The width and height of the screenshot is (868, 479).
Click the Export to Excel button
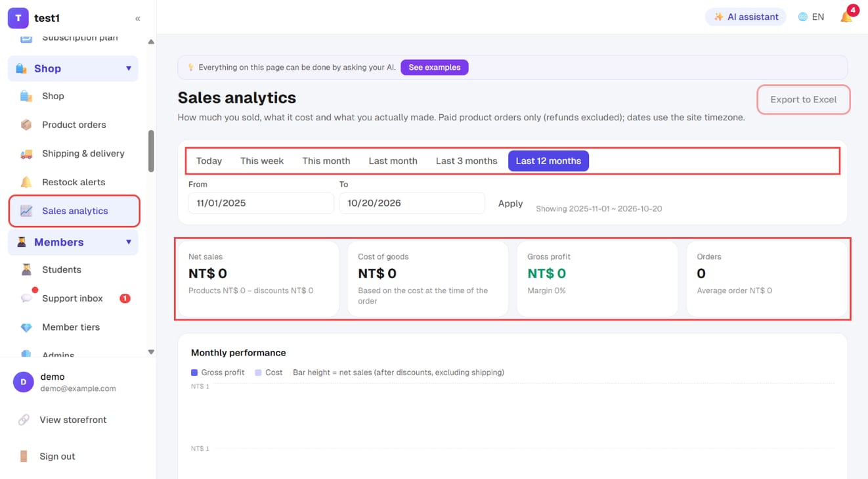[804, 100]
